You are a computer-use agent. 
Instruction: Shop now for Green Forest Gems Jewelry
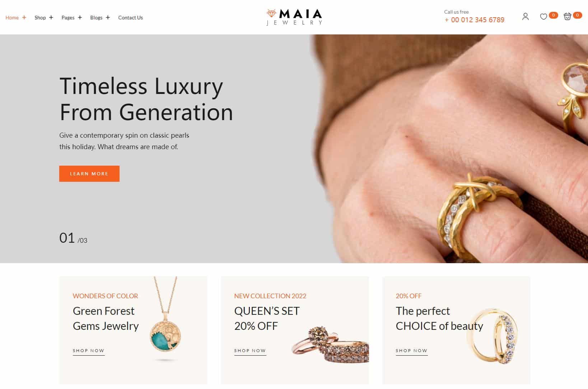coord(89,351)
